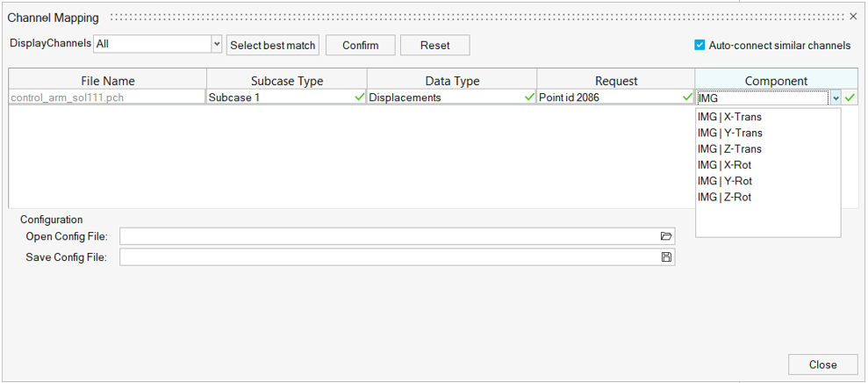
Task: Open the DisplayChannels All dropdown
Action: click(x=216, y=44)
